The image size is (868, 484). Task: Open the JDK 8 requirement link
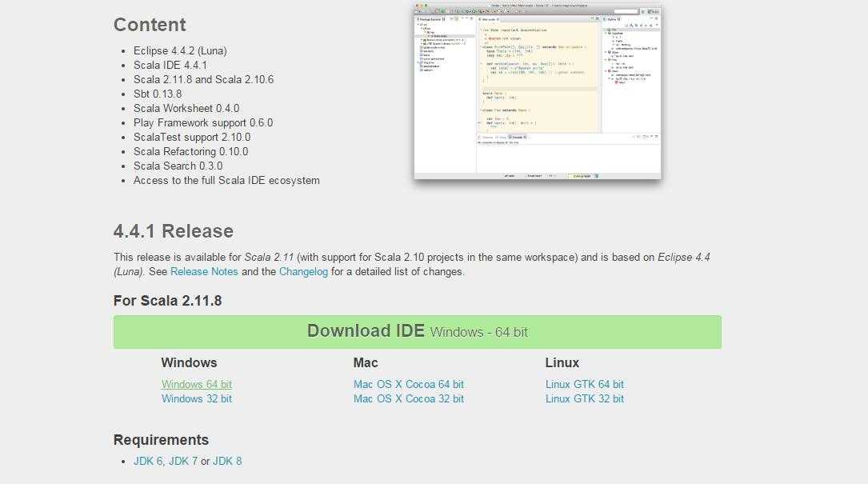227,462
